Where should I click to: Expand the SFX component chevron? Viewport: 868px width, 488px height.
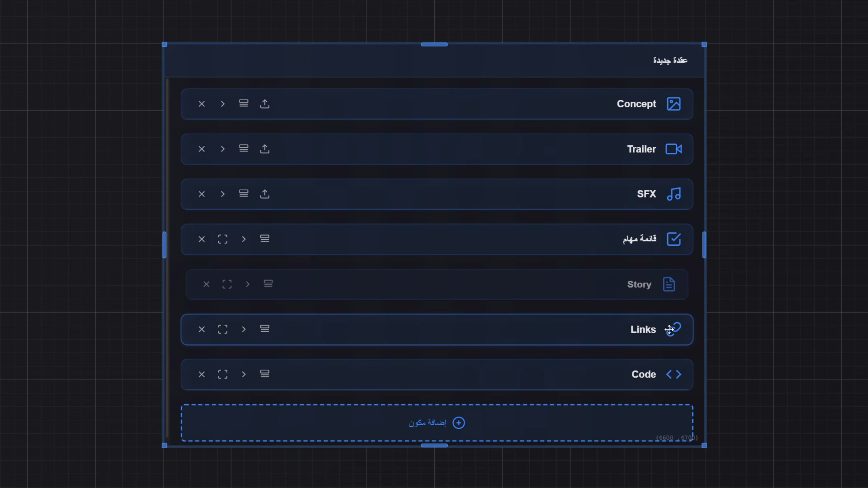pos(223,194)
